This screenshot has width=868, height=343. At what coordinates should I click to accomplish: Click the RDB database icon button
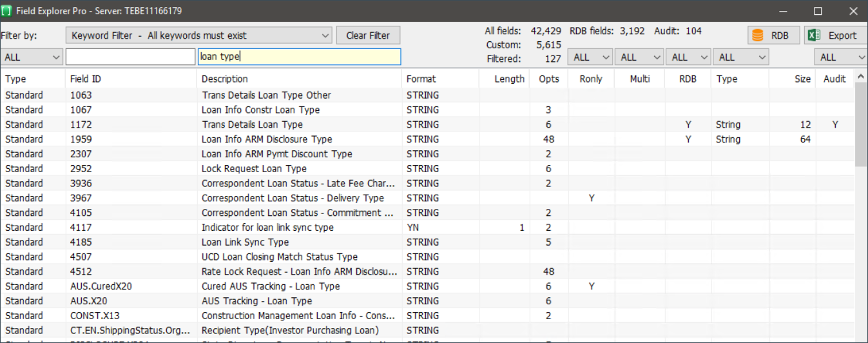pos(773,35)
